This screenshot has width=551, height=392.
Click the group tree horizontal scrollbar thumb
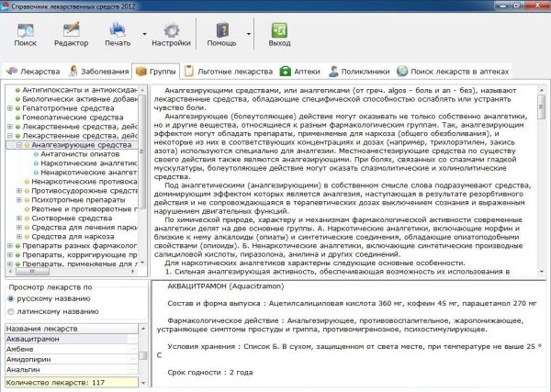coord(32,272)
